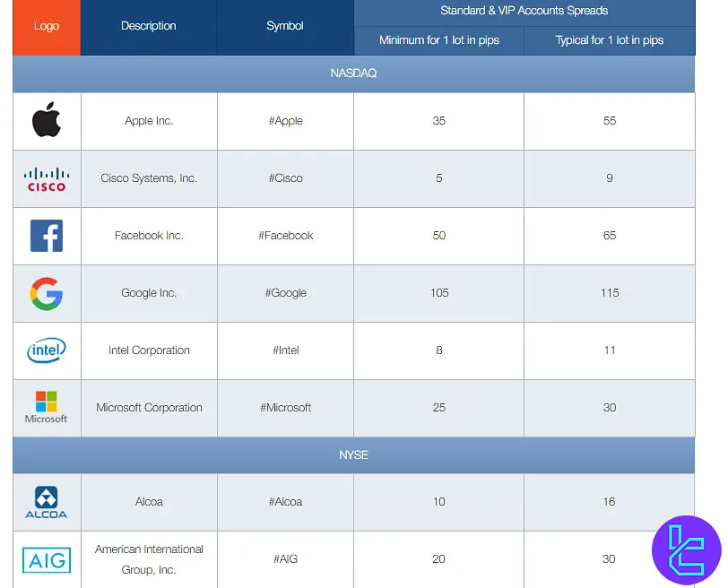The width and height of the screenshot is (728, 588).
Task: Switch to the Description column header
Action: tap(149, 26)
